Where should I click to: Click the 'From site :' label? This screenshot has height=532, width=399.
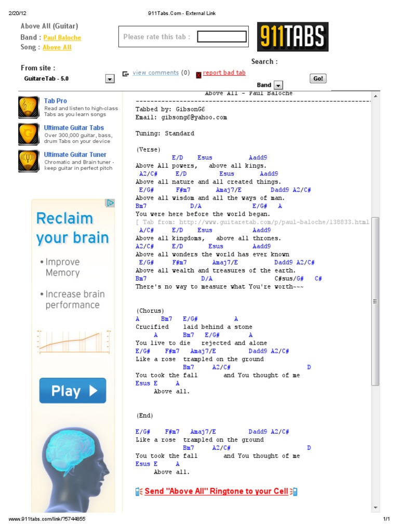(38, 68)
